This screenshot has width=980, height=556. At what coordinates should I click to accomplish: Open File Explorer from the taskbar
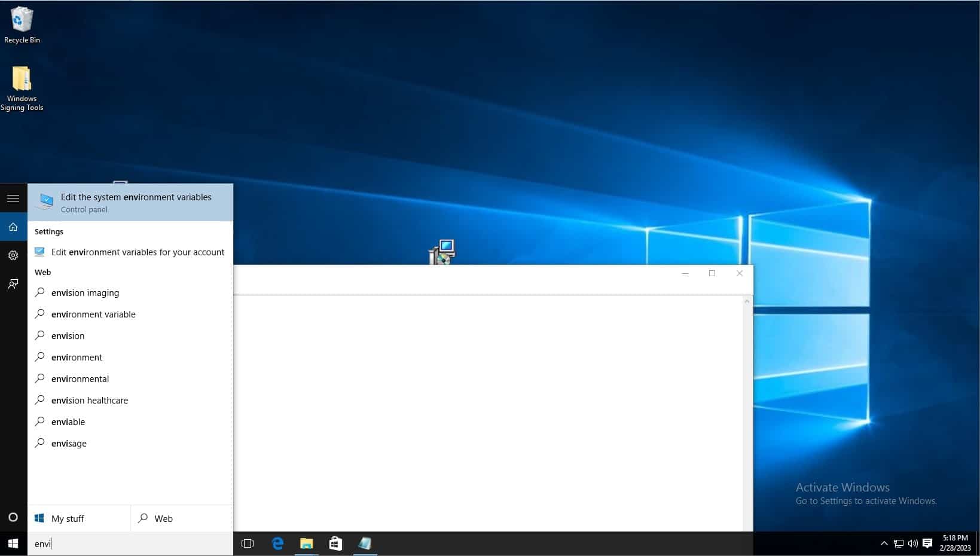click(x=307, y=543)
